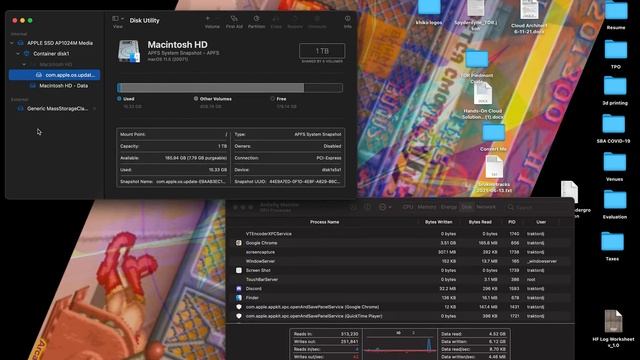The image size is (640, 360).
Task: Click the Unmount toolbar icon
Action: [x=317, y=22]
